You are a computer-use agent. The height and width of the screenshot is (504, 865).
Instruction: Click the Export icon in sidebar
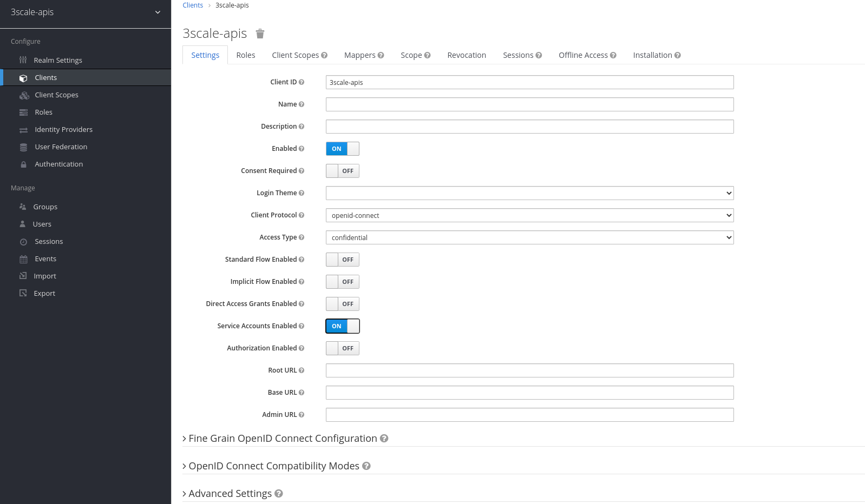pyautogui.click(x=23, y=293)
